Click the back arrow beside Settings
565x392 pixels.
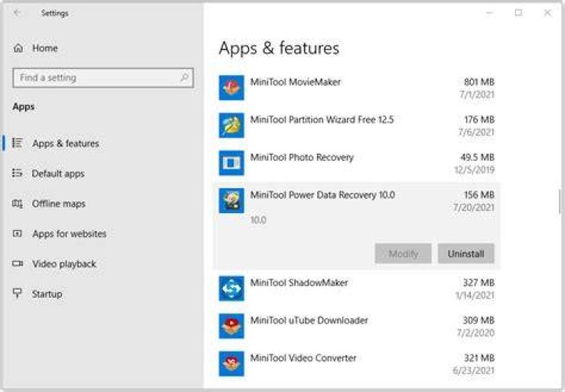pos(17,13)
